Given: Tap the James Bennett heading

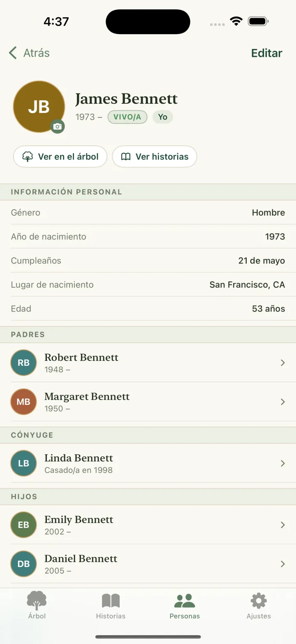Looking at the screenshot, I should coord(127,99).
